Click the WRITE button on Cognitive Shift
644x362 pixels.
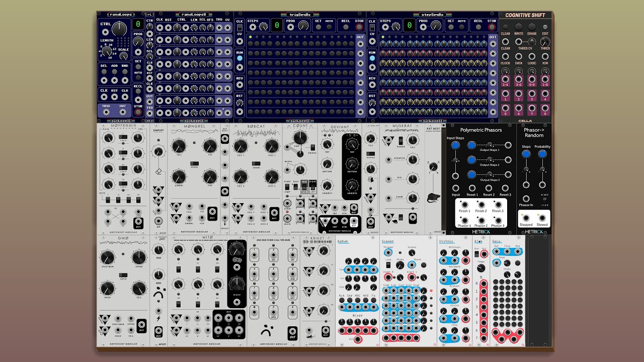click(x=518, y=27)
